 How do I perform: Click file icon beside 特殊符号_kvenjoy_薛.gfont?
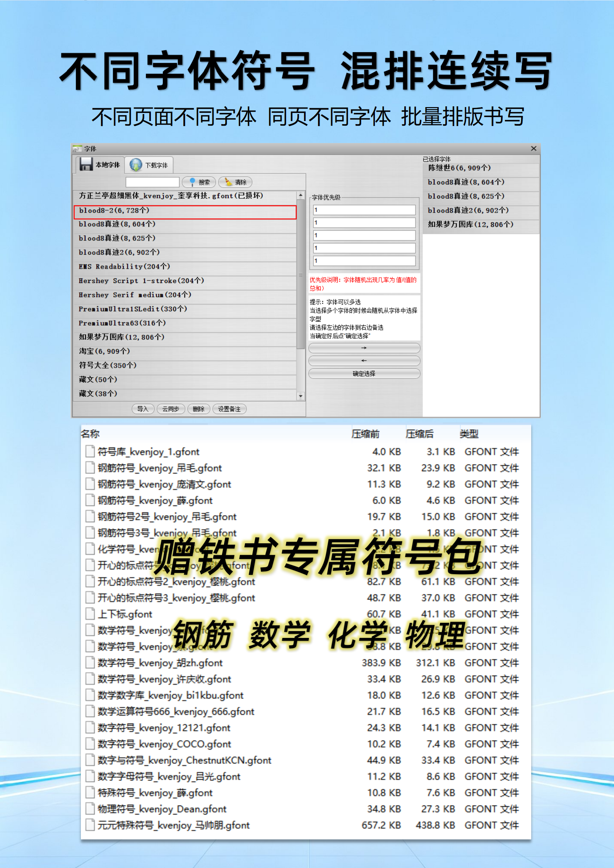pyautogui.click(x=90, y=792)
